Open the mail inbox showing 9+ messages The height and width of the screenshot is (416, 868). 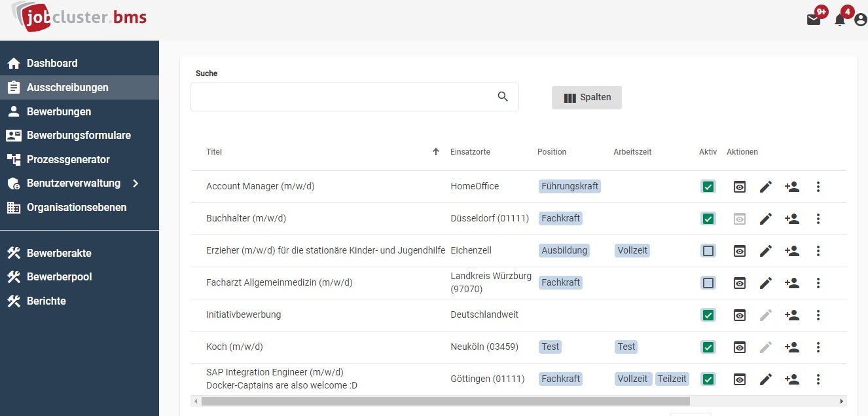point(814,19)
